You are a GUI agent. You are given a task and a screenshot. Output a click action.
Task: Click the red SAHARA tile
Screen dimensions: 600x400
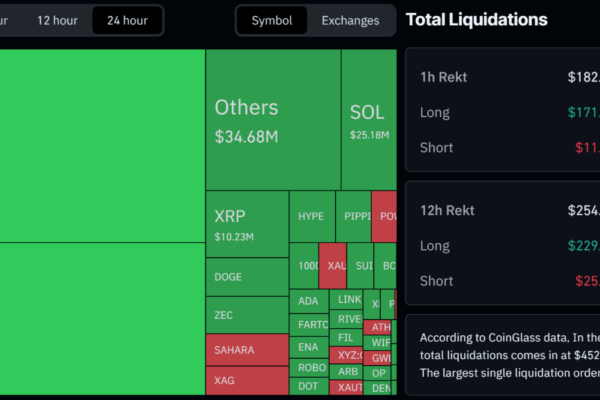pos(246,350)
